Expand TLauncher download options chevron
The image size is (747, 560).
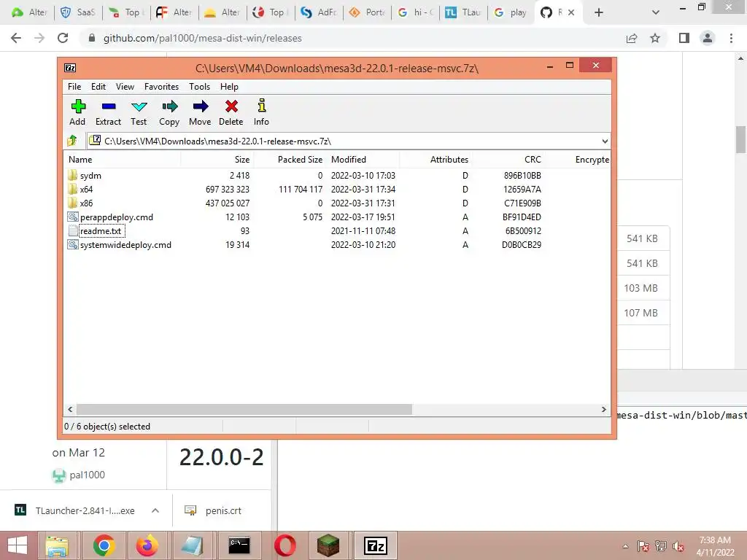155,510
